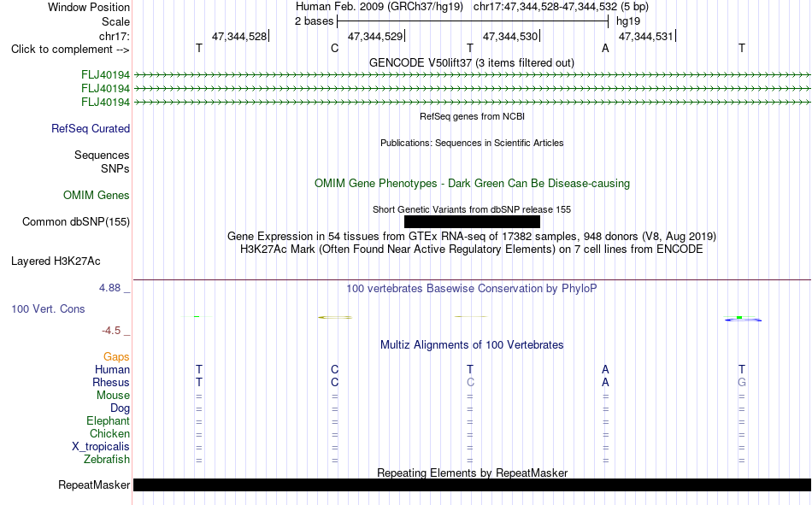
Task: Click 'Publications: Sequences in Scientific Articles' title
Action: coord(472,143)
